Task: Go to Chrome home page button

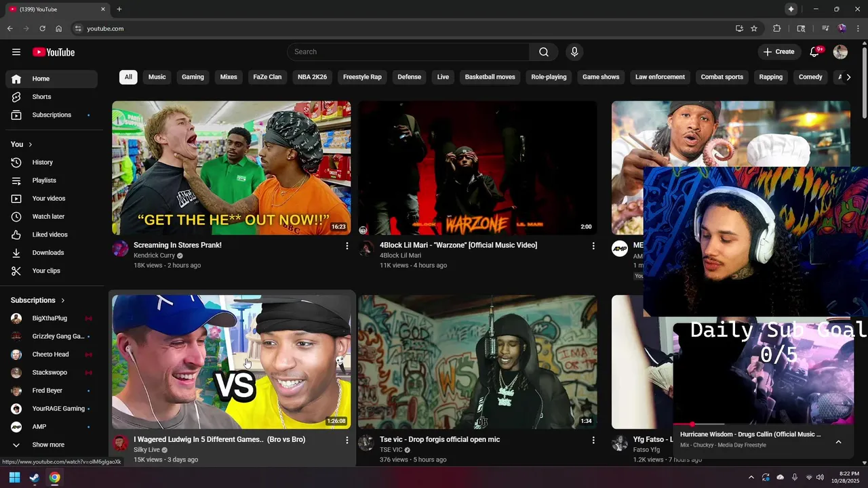Action: [x=58, y=28]
